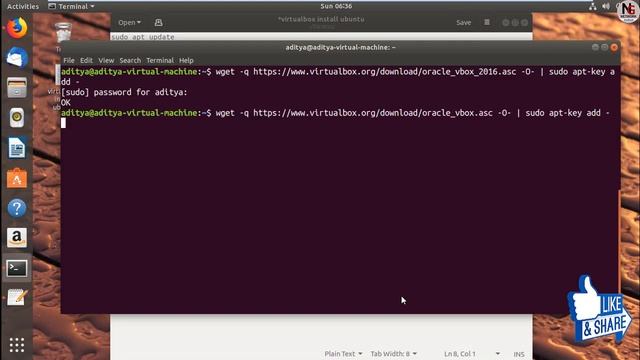Open Rhythmbox music player in dock
Screen dimensions: 640x360
click(17, 118)
